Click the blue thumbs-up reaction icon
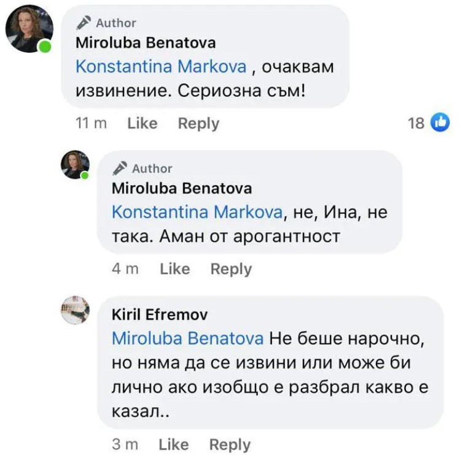Image resolution: width=476 pixels, height=455 pixels. (x=440, y=123)
